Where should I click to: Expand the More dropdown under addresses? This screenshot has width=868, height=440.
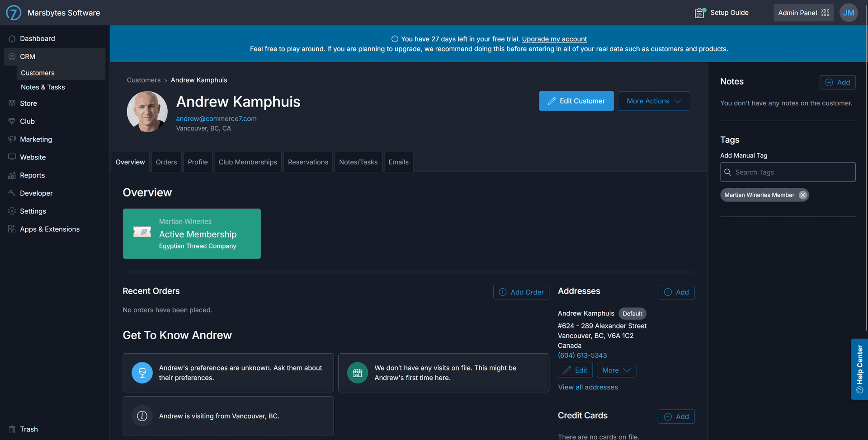coord(616,370)
